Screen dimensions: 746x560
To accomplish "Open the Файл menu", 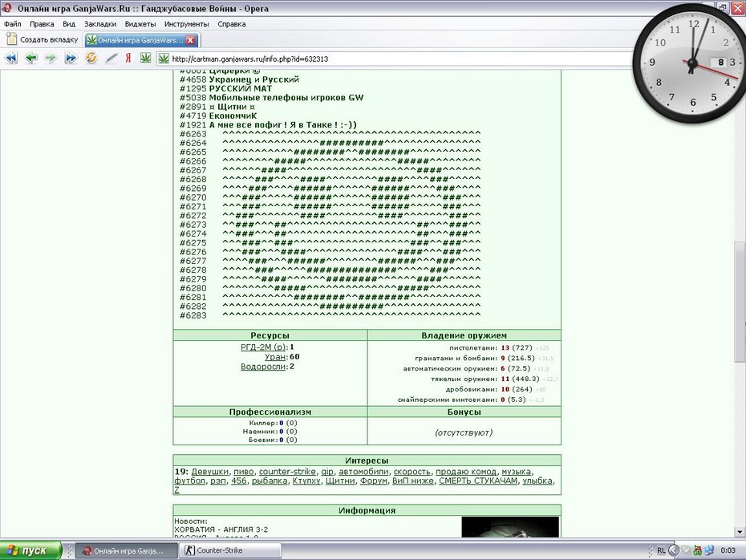I will tap(13, 24).
